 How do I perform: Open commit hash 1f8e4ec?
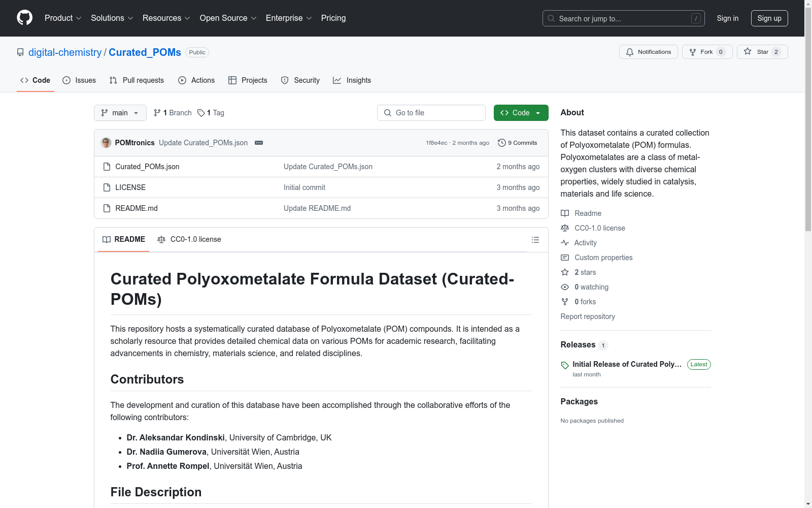436,143
